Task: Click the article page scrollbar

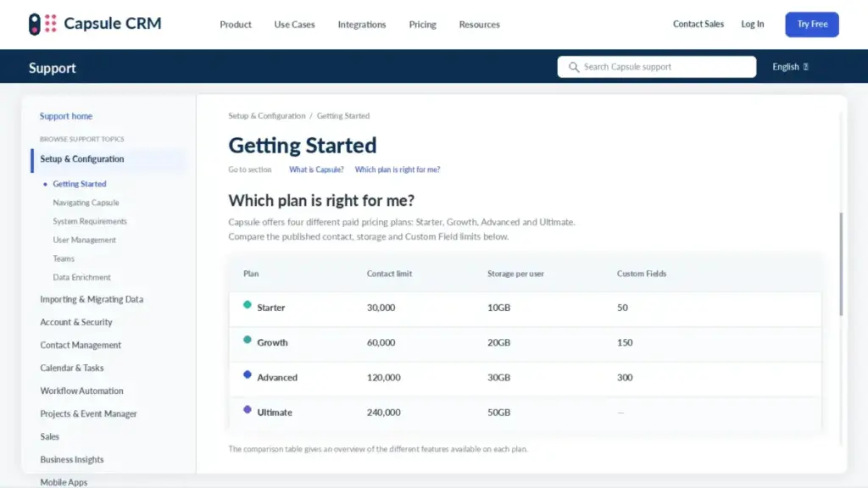Action: coord(841,264)
